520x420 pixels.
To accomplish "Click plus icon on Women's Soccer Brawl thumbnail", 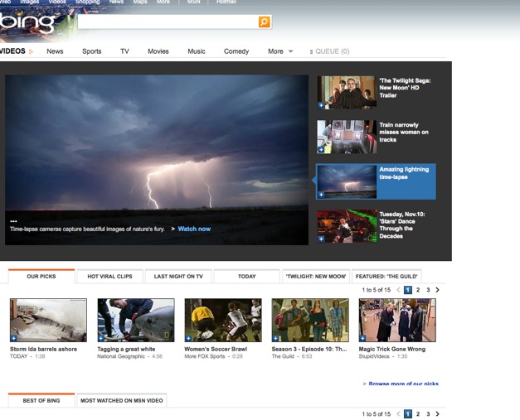I will (188, 338).
